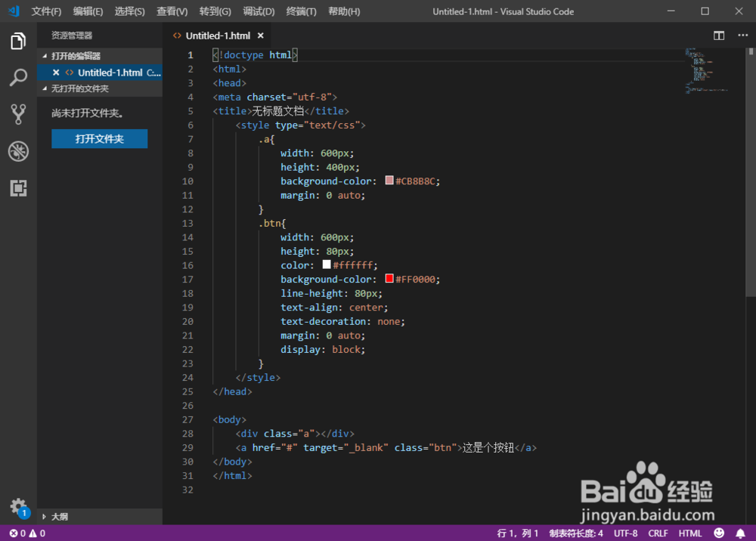756x541 pixels.
Task: Open the Explorer view in activity bar
Action: point(18,41)
